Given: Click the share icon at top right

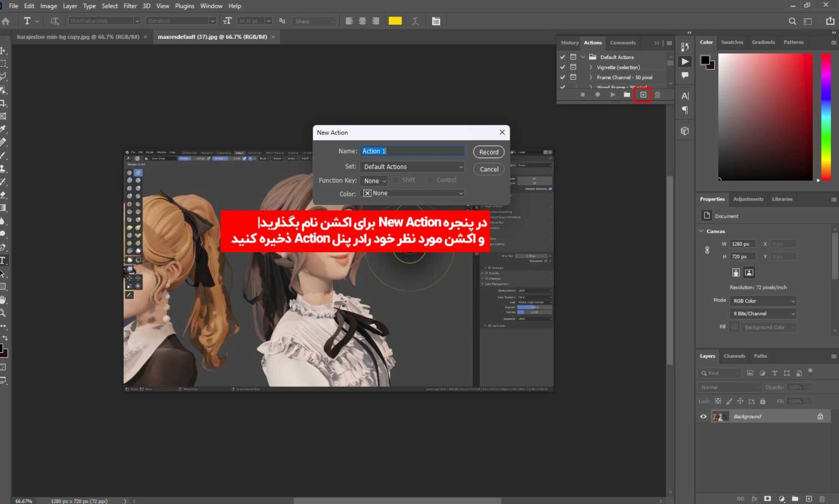Looking at the screenshot, I should click(830, 21).
